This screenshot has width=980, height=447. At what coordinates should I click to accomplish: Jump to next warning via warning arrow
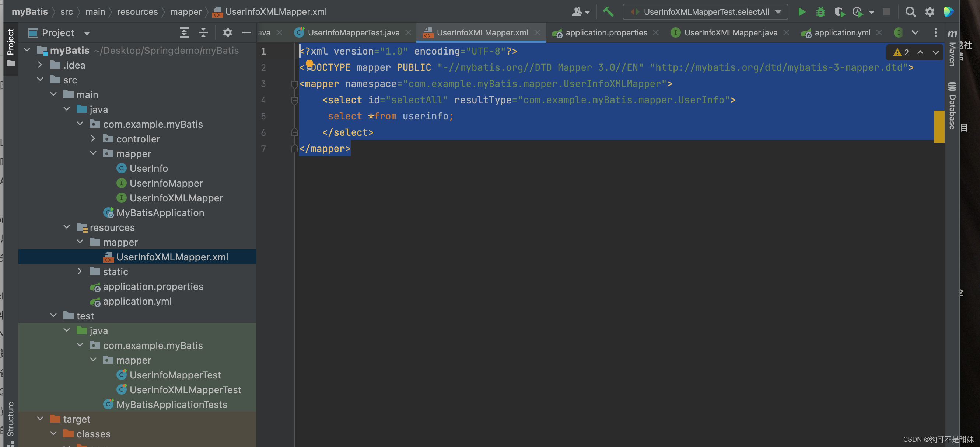[935, 52]
